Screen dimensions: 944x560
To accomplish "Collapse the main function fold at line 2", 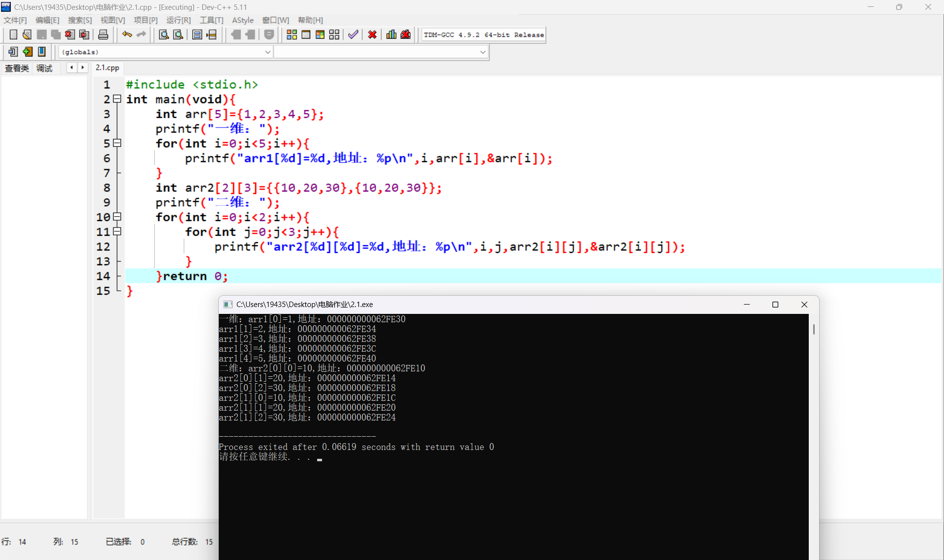I will click(x=117, y=99).
